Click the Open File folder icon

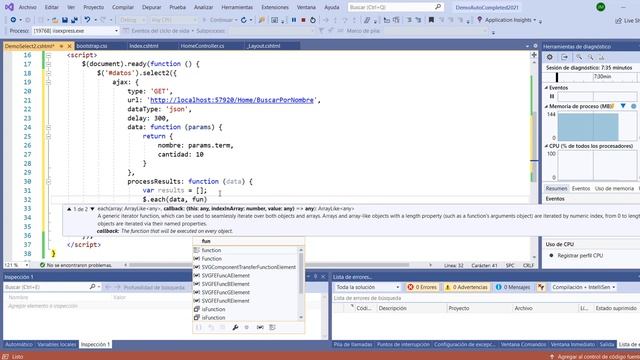pos(55,20)
